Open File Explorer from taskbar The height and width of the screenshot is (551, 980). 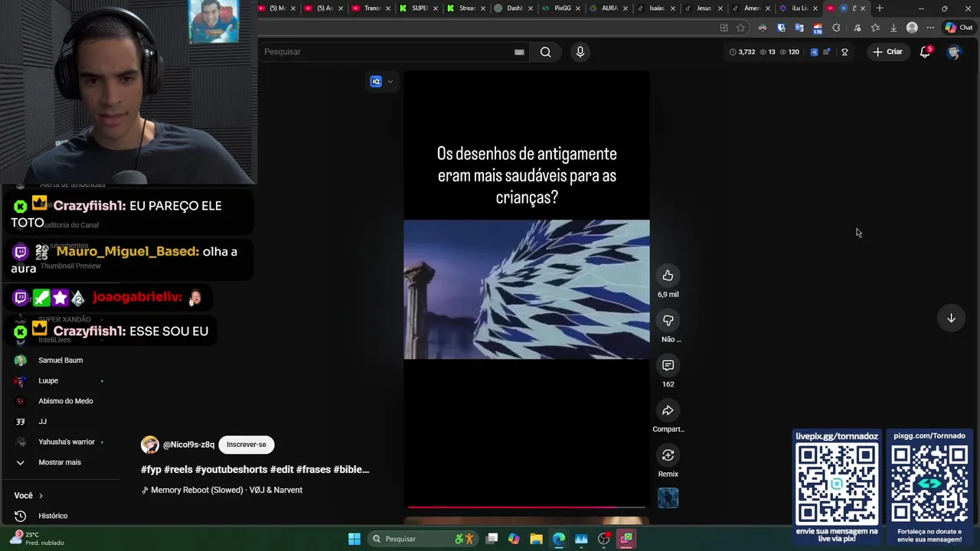pyautogui.click(x=536, y=539)
